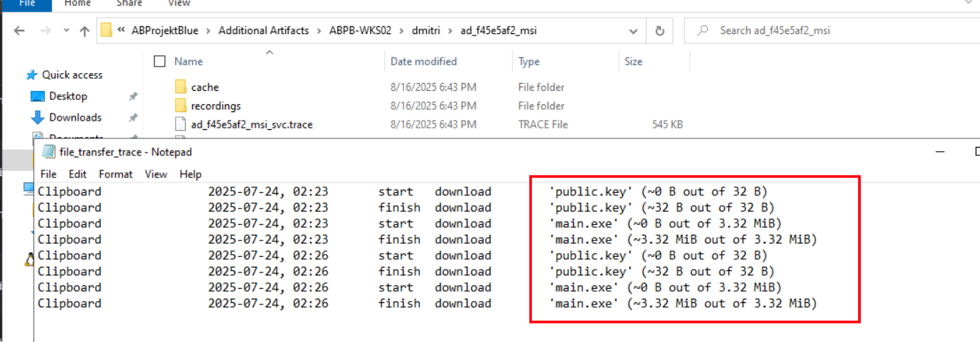Image resolution: width=980 pixels, height=342 pixels.
Task: Select the ad_f45e5af2_msi_svc.trace file icon
Action: (182, 124)
